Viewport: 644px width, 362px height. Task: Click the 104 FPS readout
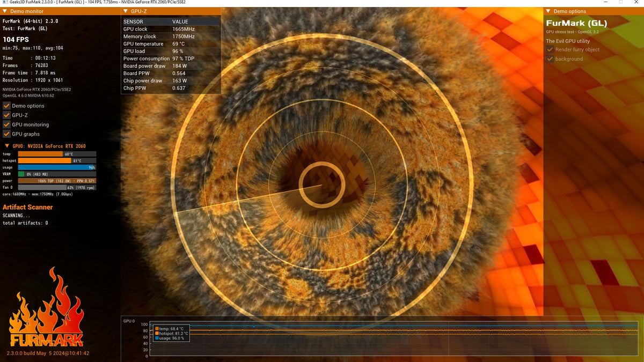16,40
